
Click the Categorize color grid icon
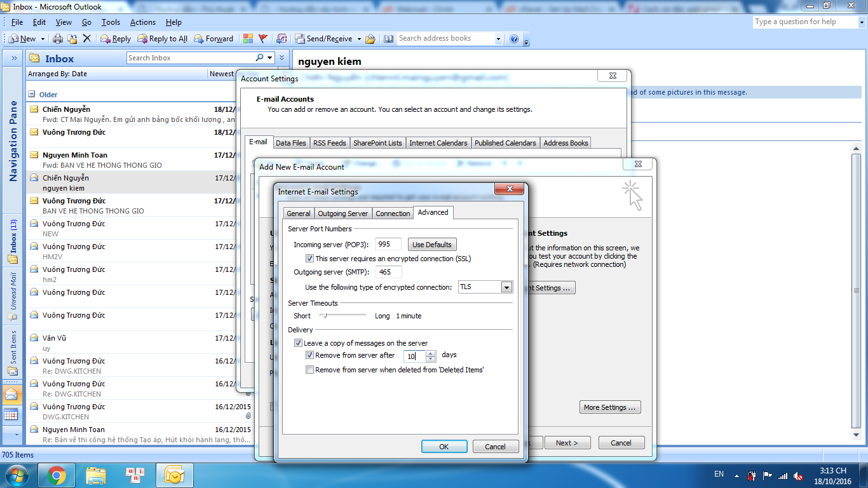click(x=248, y=39)
